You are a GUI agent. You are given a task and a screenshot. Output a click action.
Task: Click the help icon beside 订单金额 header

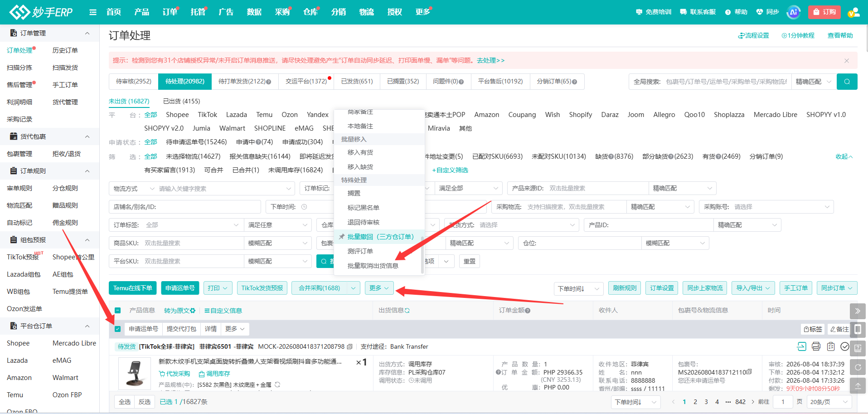click(528, 311)
